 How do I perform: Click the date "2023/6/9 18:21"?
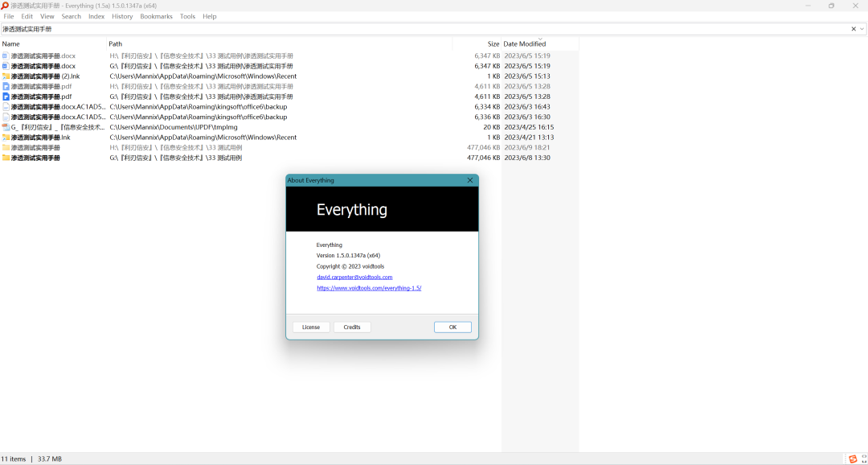[527, 147]
